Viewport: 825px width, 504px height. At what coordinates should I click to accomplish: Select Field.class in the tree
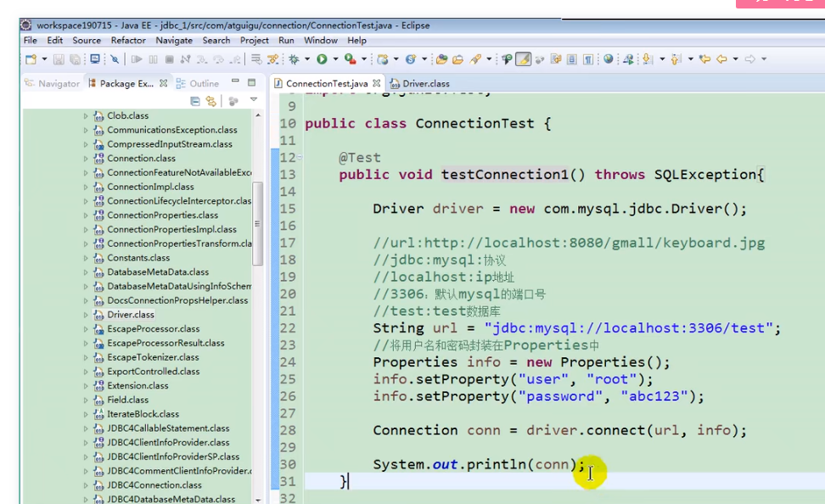[128, 400]
